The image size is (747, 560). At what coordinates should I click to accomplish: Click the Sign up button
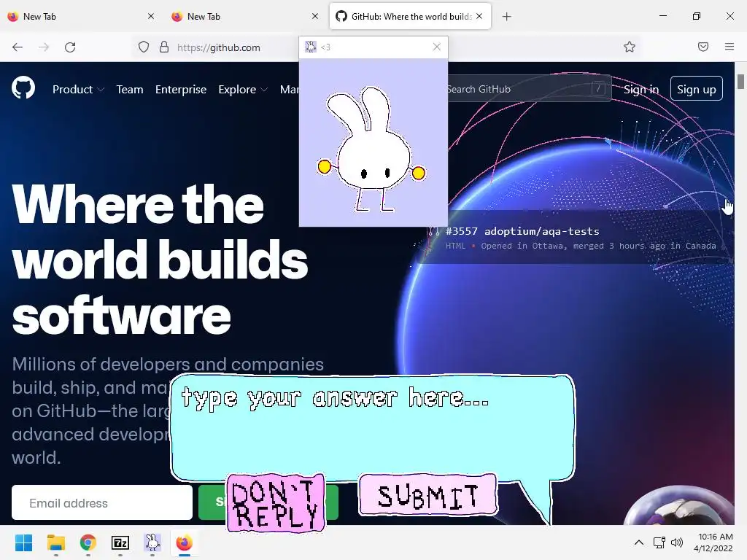pos(697,88)
